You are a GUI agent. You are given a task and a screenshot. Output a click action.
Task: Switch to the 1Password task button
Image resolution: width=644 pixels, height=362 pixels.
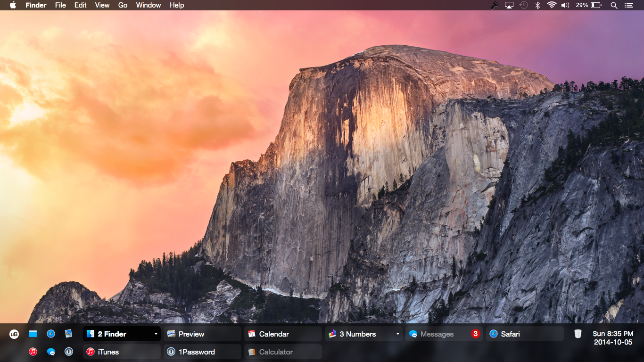202,352
